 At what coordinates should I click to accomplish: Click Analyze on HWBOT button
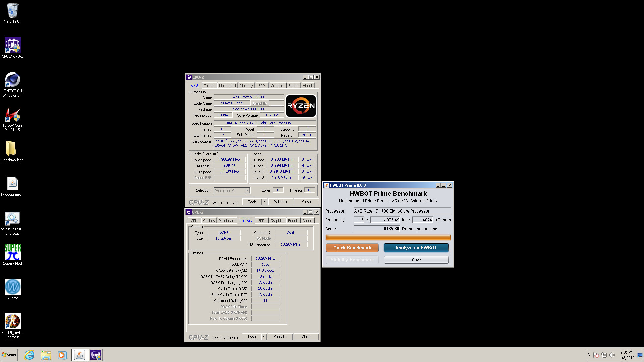[x=416, y=248]
